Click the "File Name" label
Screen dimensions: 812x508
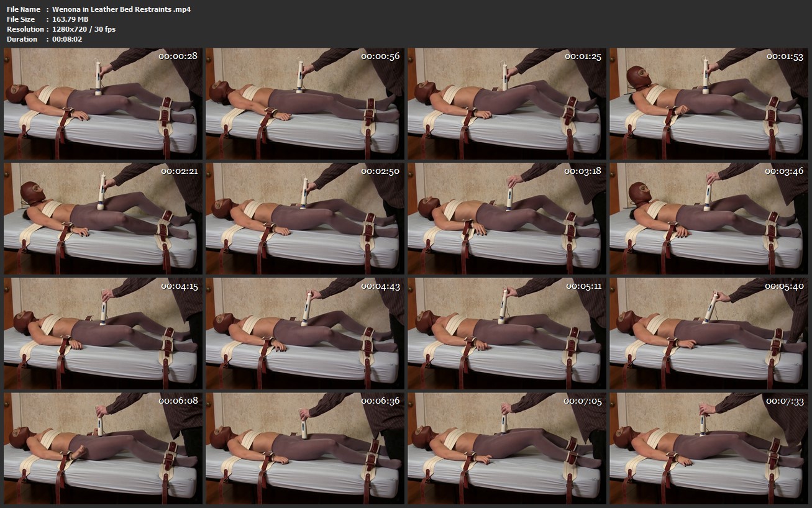tap(24, 9)
